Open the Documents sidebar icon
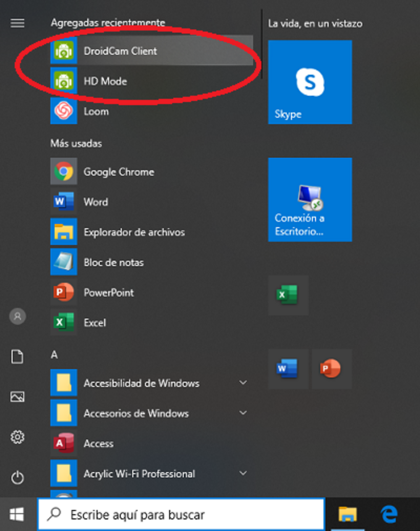The height and width of the screenshot is (531, 420). click(x=17, y=357)
